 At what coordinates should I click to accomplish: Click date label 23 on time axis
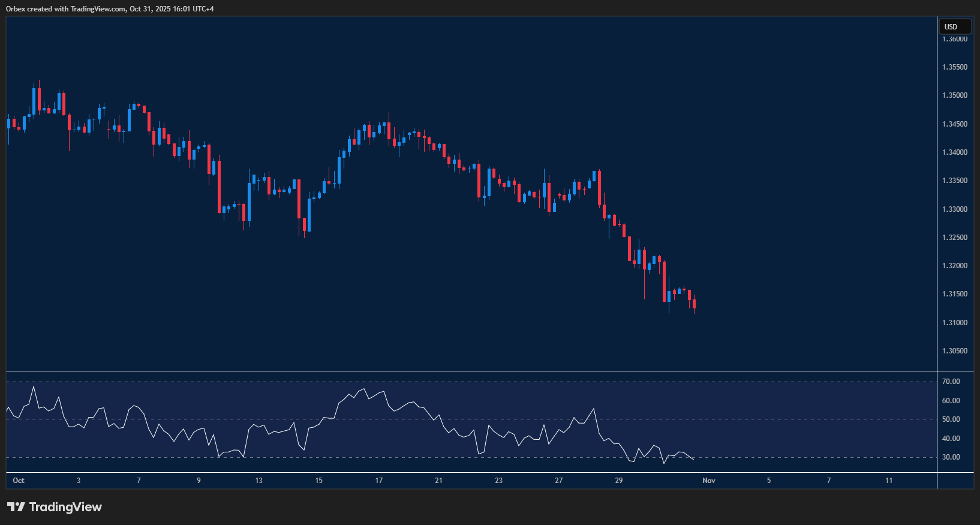click(x=499, y=481)
